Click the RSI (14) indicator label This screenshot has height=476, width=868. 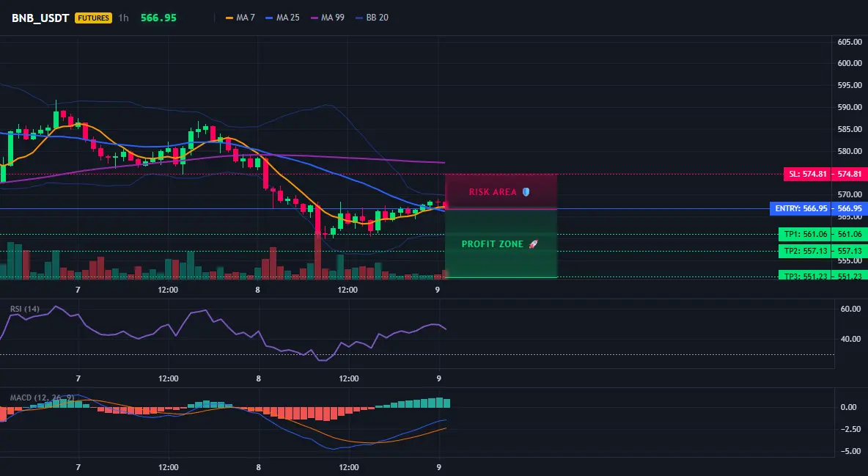25,309
